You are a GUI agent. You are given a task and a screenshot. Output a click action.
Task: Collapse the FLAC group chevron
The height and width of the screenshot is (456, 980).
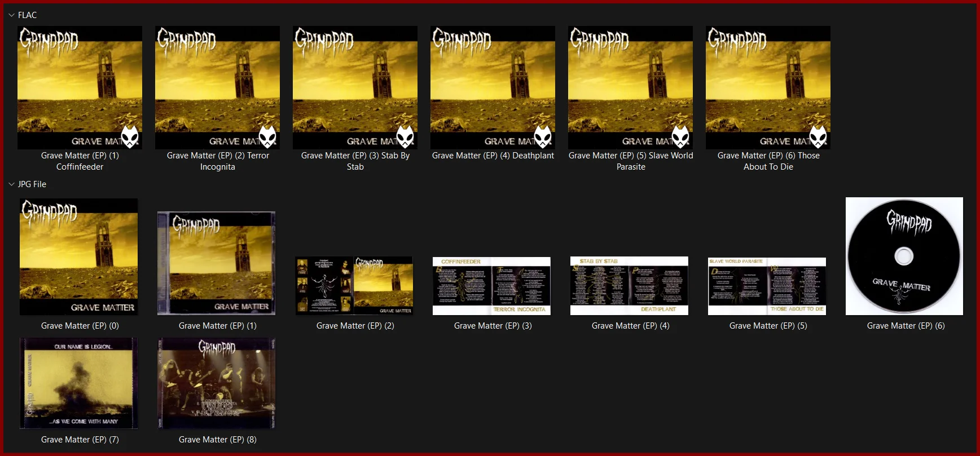coord(11,15)
